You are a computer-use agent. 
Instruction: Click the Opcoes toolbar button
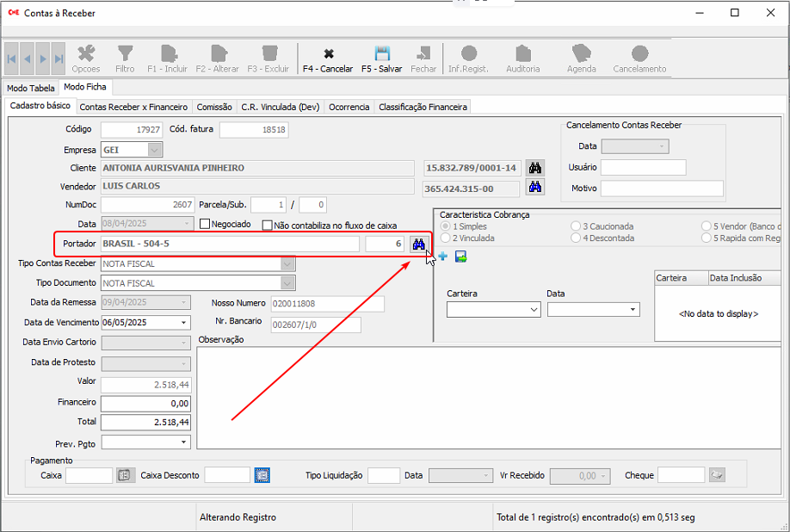[x=86, y=57]
